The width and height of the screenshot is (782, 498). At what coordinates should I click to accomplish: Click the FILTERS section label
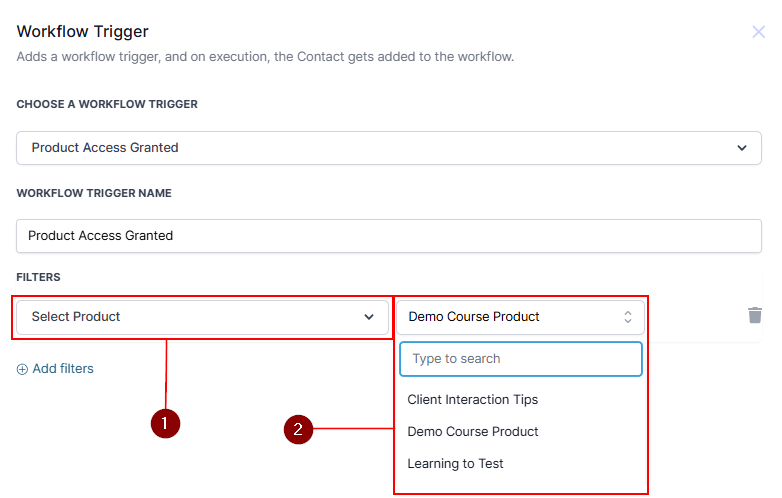point(38,276)
